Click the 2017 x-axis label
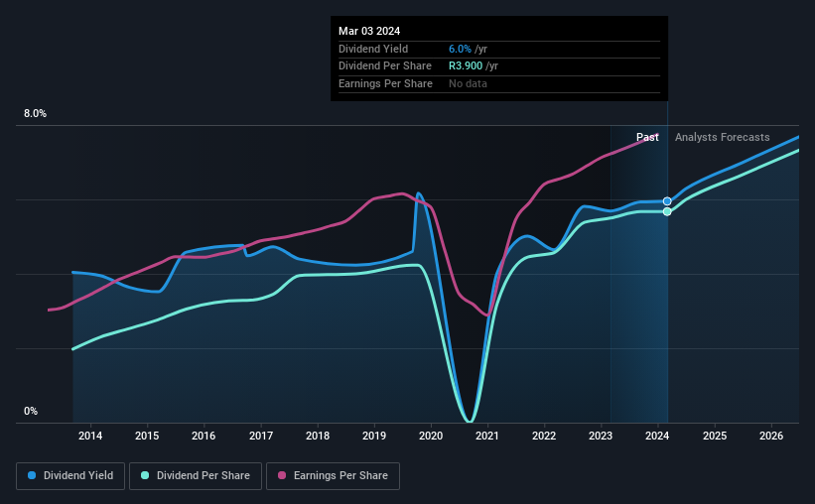815x504 pixels. click(261, 436)
